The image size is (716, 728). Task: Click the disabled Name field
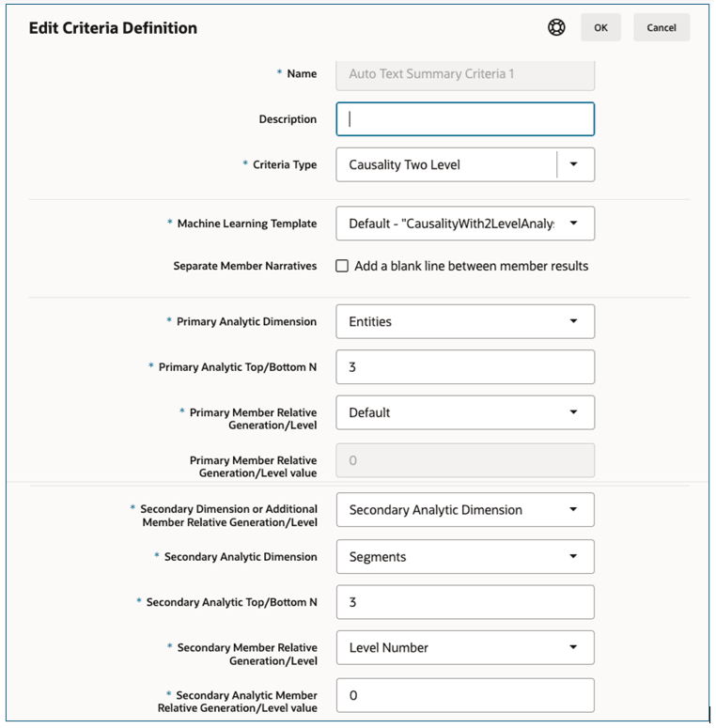[x=465, y=74]
